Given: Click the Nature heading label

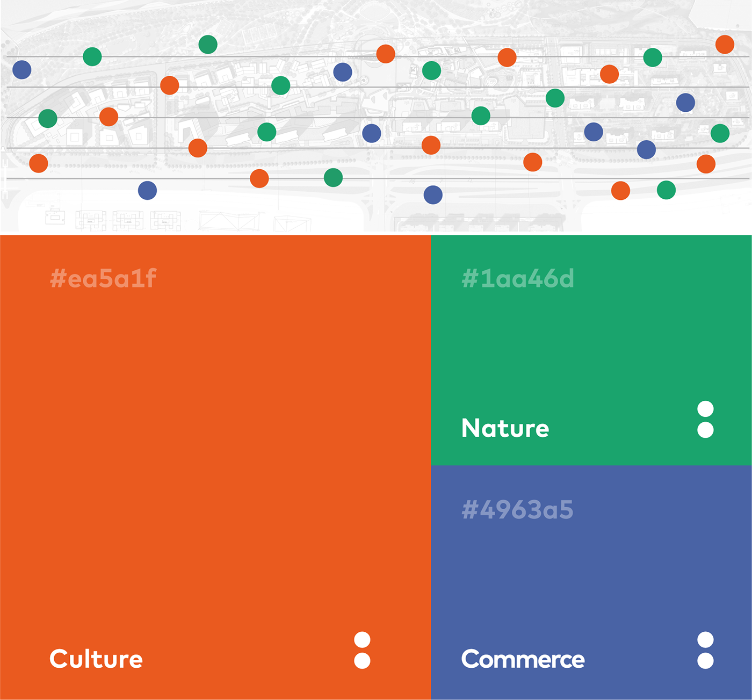Looking at the screenshot, I should (505, 428).
